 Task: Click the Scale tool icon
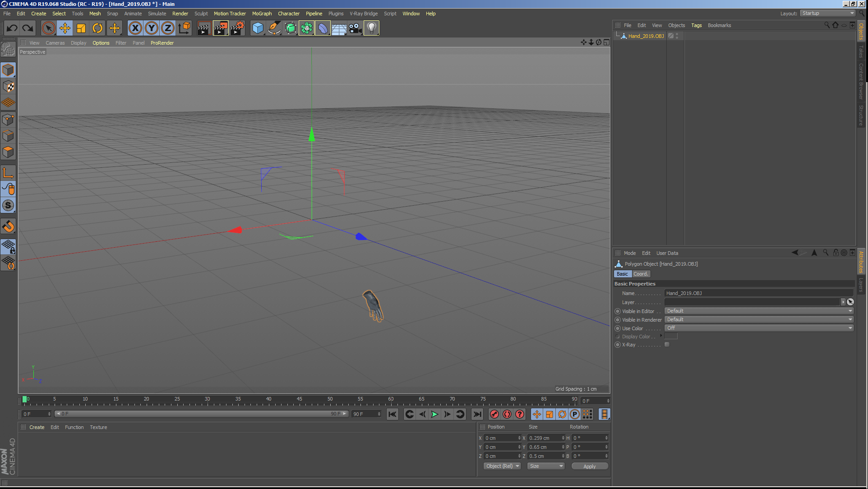[x=81, y=28]
